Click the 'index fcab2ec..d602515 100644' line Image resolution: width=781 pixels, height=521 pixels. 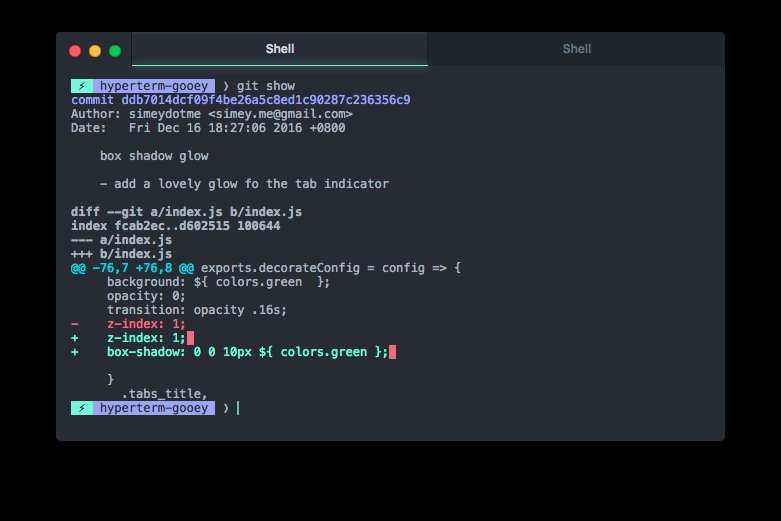(x=175, y=226)
